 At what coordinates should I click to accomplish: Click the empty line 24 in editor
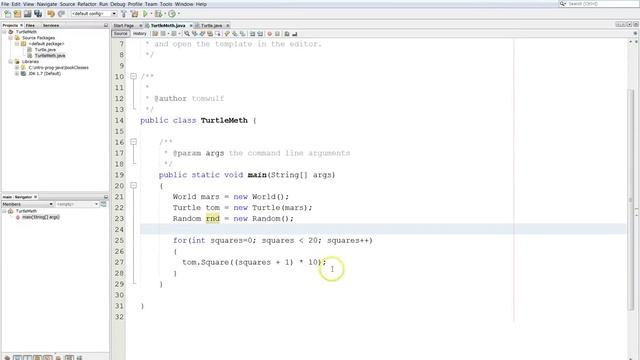(x=383, y=229)
